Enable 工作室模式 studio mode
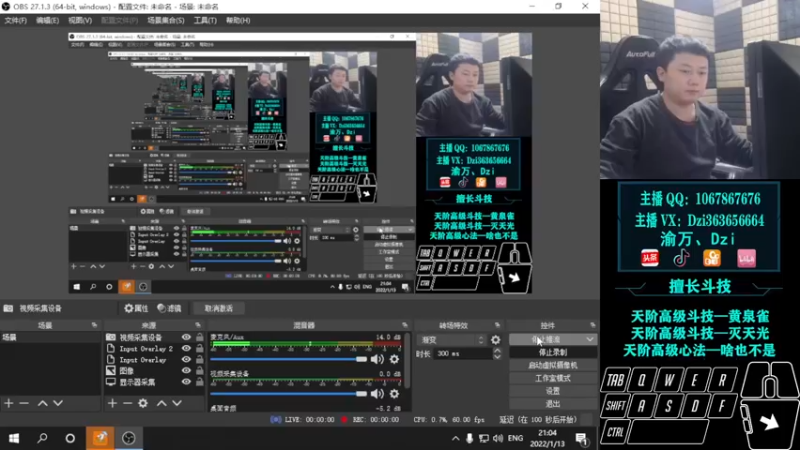 [553, 378]
